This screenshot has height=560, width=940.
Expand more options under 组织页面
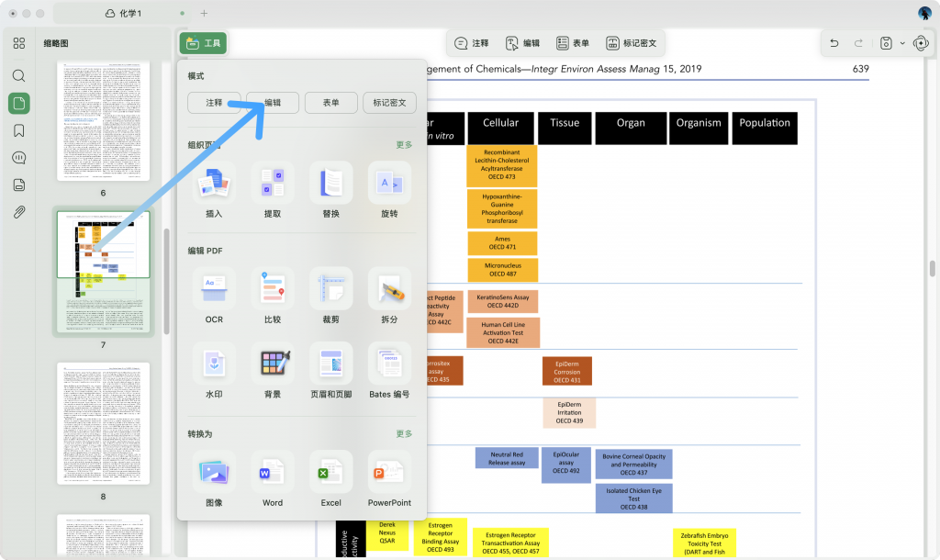coord(404,145)
